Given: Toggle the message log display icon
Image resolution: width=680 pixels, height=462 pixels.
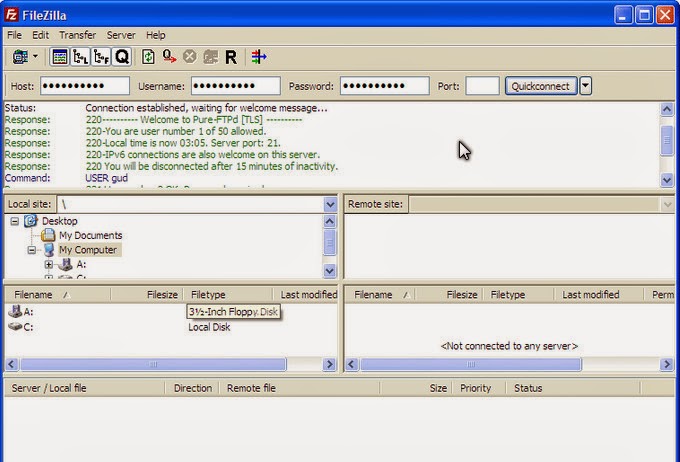Looking at the screenshot, I should tap(59, 57).
